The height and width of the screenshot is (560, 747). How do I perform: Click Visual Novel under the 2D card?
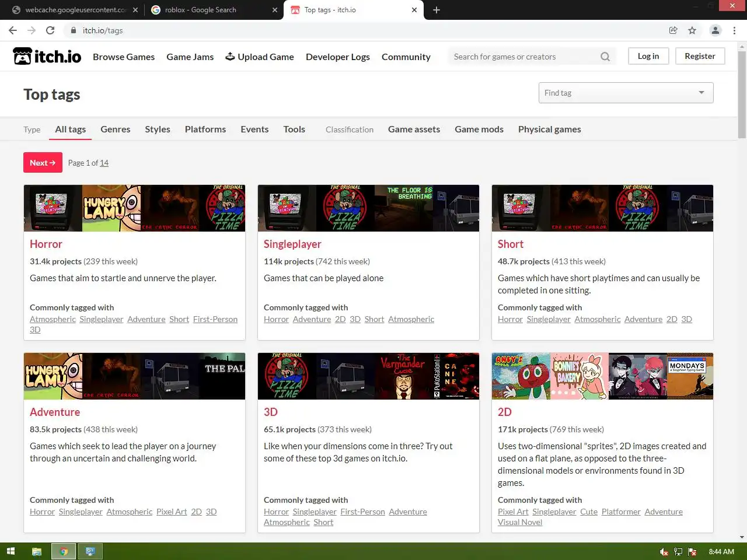520,522
